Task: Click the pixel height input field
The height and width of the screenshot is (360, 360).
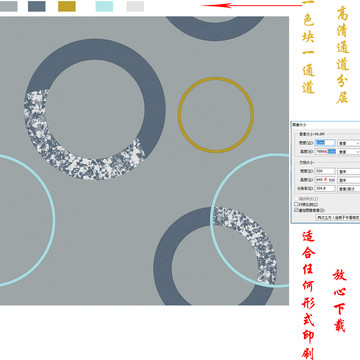Action: (x=326, y=151)
